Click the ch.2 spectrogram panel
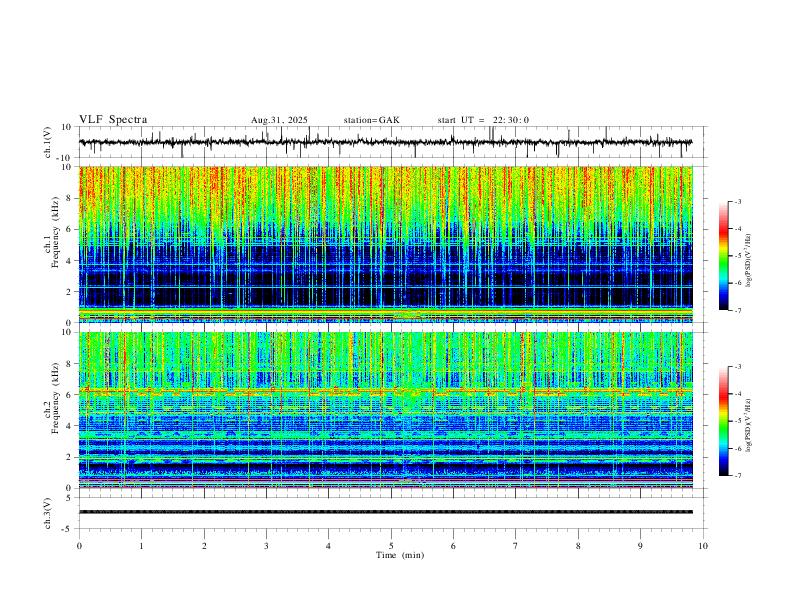 coord(386,410)
